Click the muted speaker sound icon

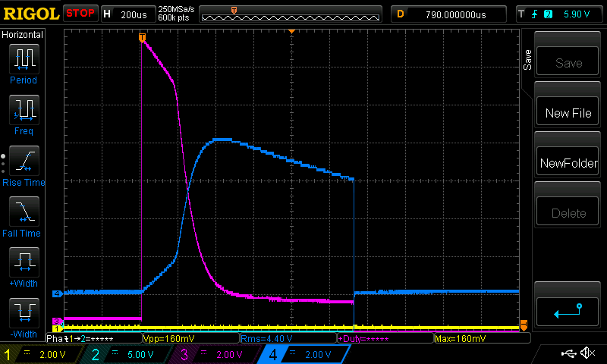[x=587, y=353]
